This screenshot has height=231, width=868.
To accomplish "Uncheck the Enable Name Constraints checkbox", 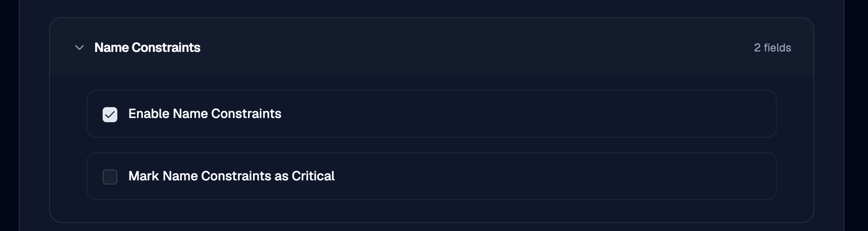I will (110, 114).
